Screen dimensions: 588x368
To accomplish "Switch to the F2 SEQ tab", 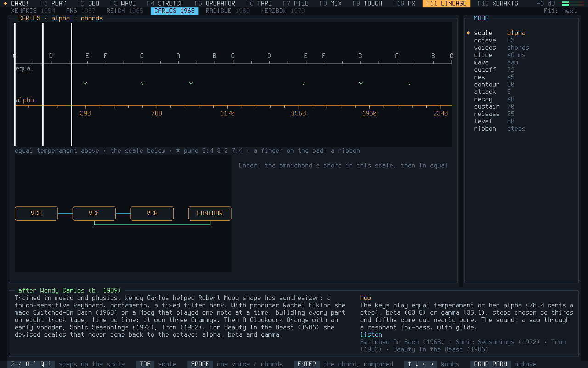I will 88,3.
